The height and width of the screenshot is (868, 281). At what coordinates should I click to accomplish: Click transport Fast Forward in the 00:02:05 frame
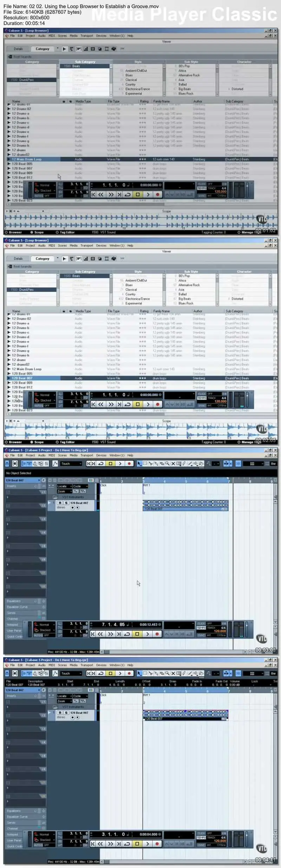(111, 404)
